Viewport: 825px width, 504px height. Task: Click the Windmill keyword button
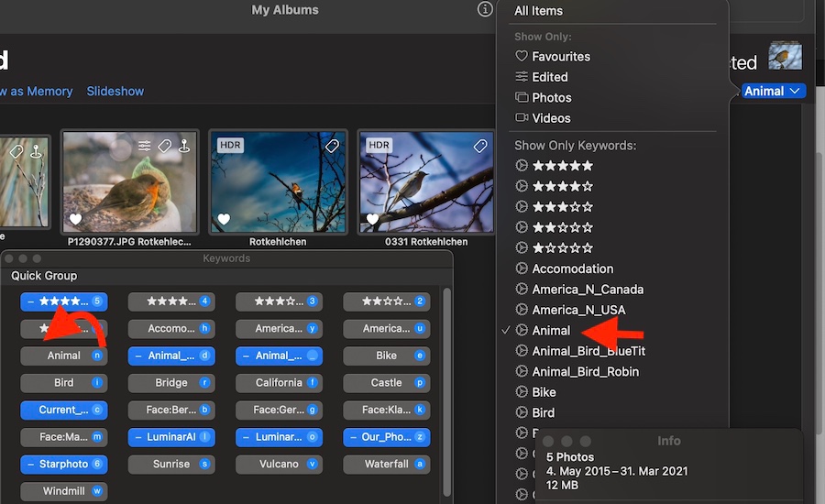63,491
